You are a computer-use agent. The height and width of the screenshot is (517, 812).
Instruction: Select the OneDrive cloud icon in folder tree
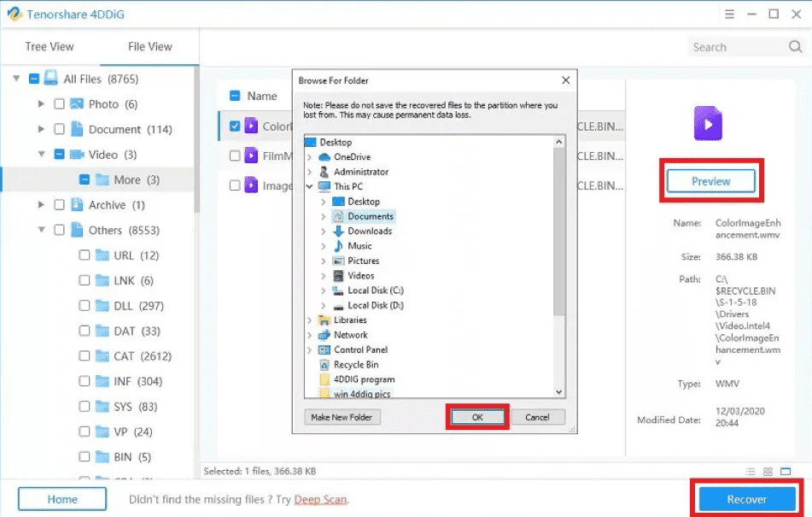tap(324, 157)
